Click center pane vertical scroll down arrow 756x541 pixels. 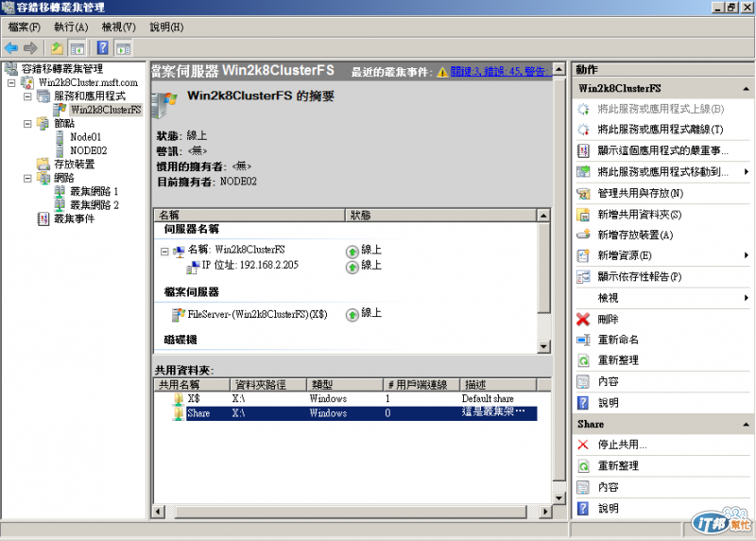pos(558,498)
